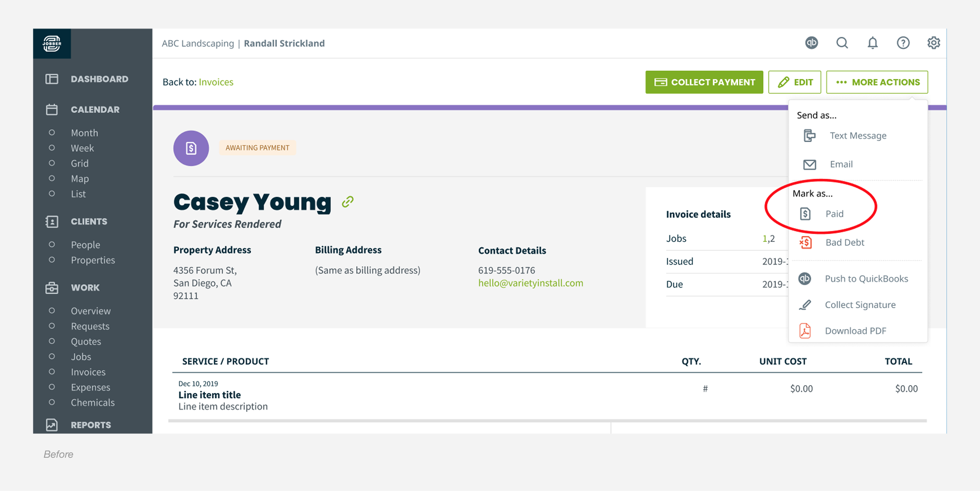Open the More Actions dropdown
This screenshot has width=980, height=491.
(876, 82)
